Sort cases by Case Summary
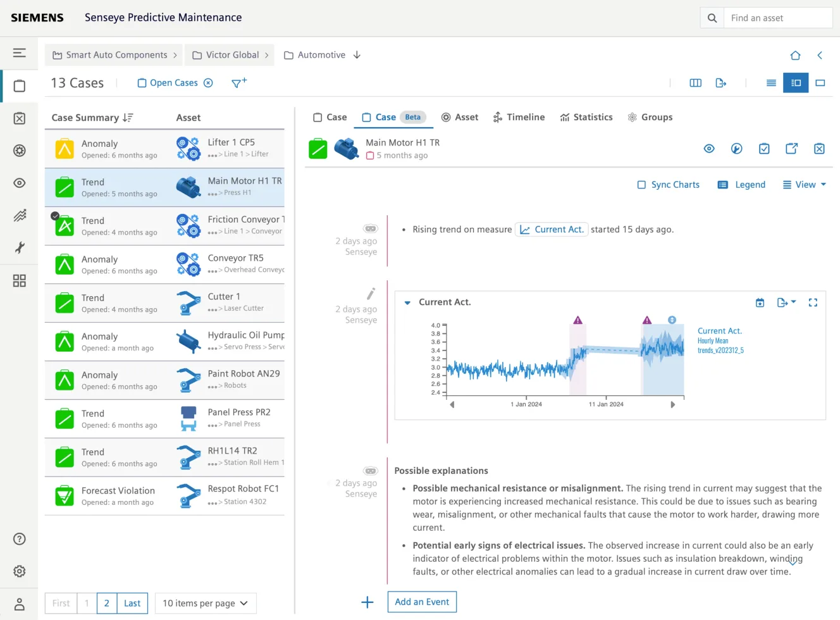This screenshot has height=620, width=840. pyautogui.click(x=92, y=118)
